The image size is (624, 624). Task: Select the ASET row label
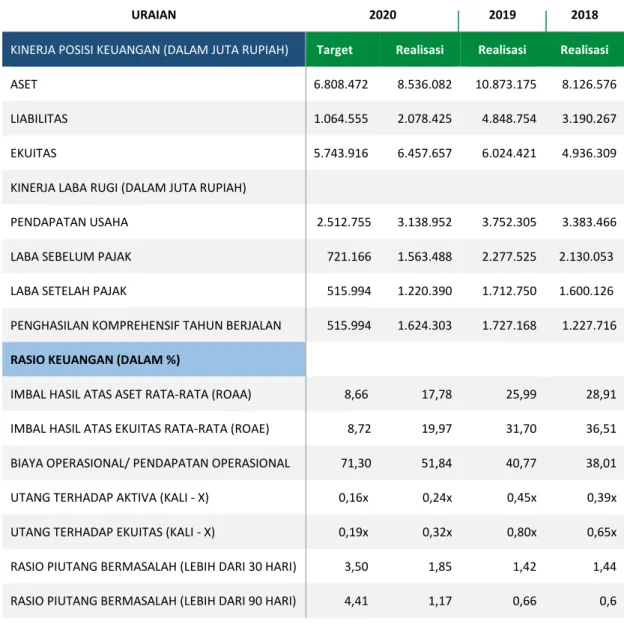click(24, 84)
